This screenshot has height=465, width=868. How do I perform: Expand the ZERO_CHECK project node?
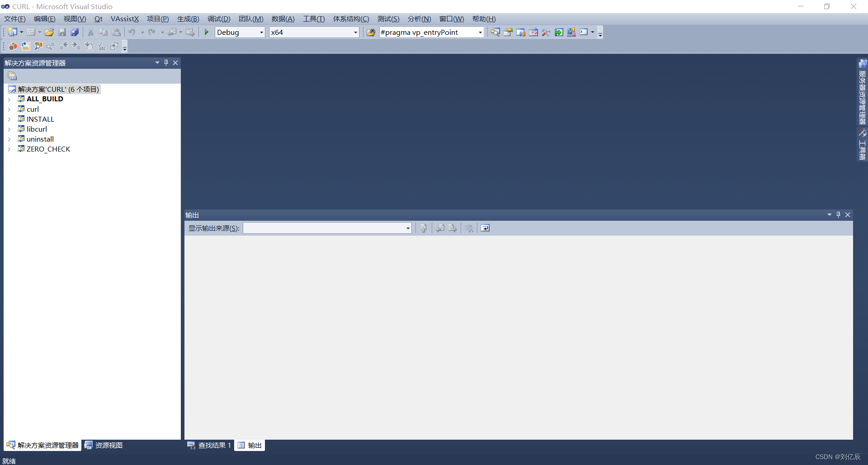pyautogui.click(x=9, y=149)
